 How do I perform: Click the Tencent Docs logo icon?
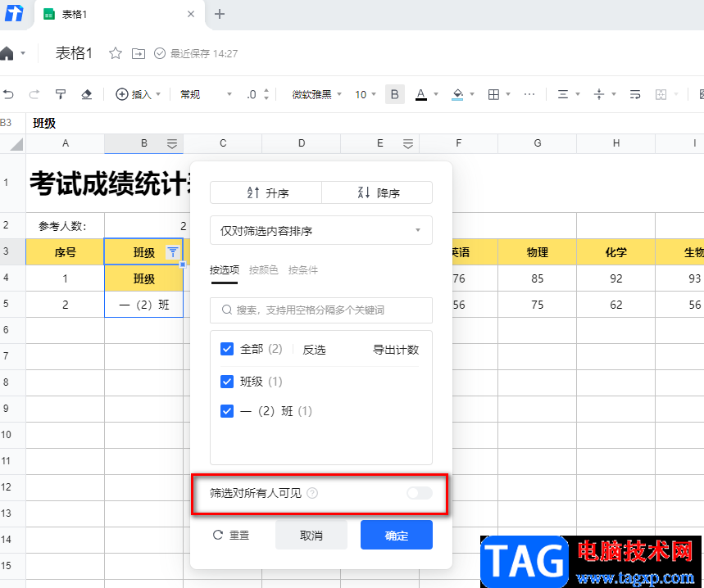point(14,13)
